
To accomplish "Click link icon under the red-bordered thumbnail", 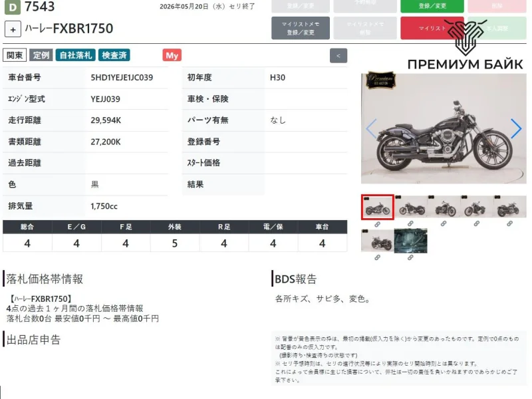I will (377, 224).
